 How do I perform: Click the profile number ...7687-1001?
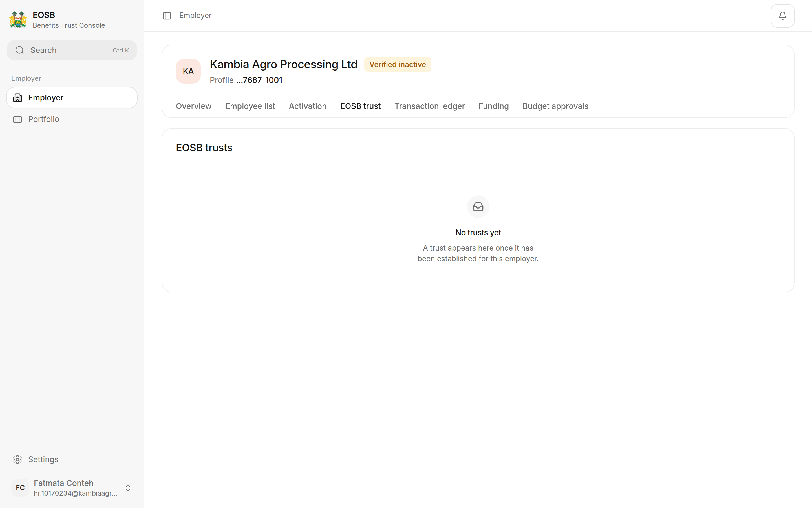[x=259, y=80]
